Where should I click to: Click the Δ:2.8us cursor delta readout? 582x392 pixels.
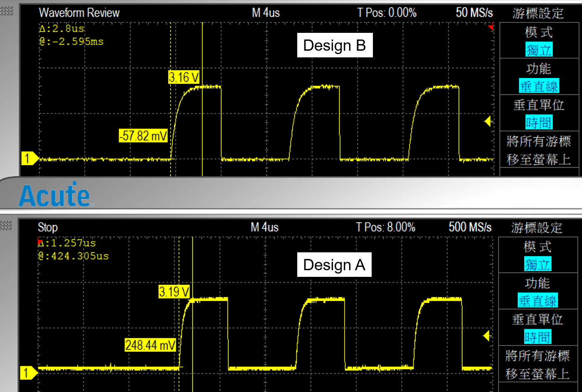[62, 29]
